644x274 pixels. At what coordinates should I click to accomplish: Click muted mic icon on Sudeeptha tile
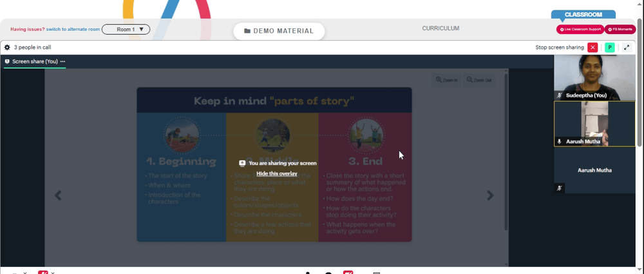point(559,95)
